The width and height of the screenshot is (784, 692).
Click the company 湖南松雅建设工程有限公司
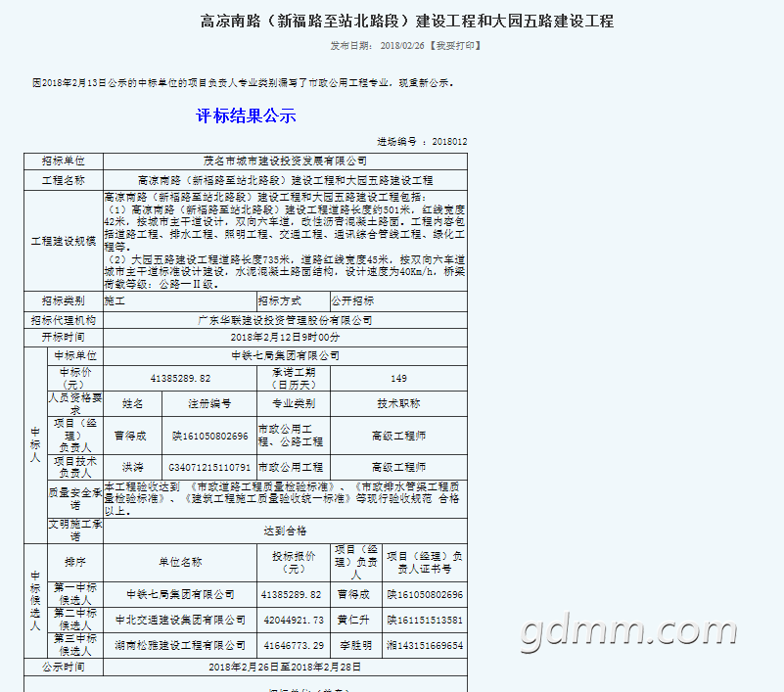click(x=180, y=645)
